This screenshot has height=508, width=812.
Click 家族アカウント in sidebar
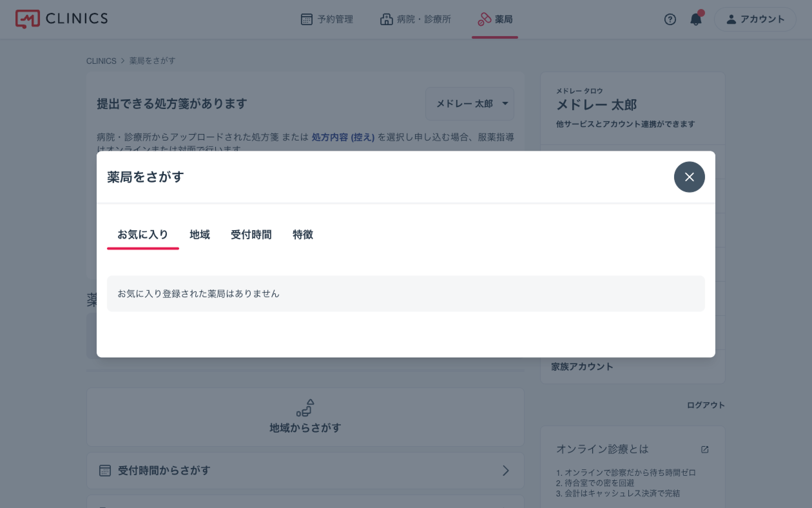[x=582, y=366]
